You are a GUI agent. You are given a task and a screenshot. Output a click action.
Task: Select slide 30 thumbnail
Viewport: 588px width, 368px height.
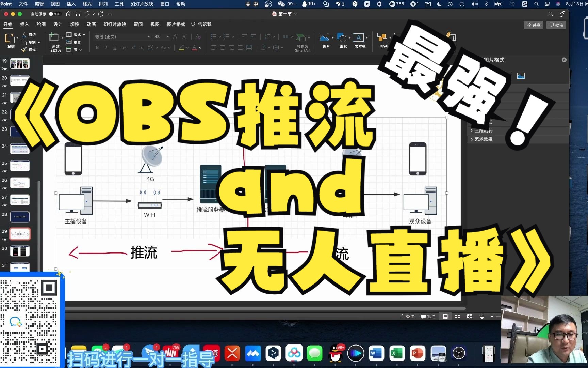point(20,251)
